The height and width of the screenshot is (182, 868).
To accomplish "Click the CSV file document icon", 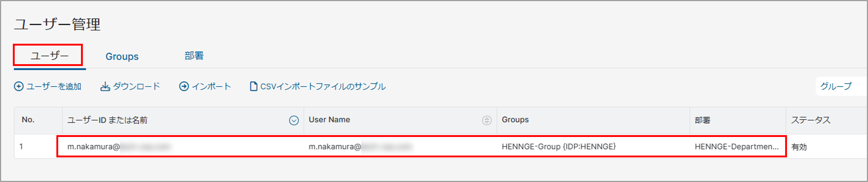I will pyautogui.click(x=254, y=86).
